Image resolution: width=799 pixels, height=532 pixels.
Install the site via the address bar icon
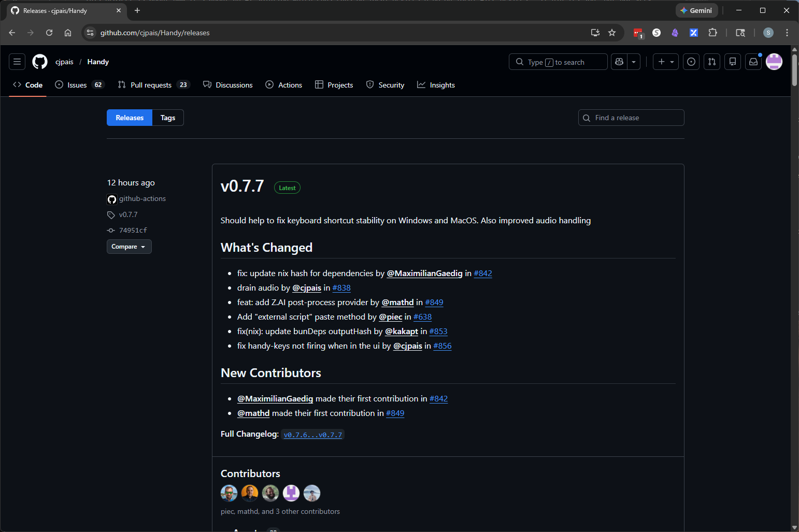(x=595, y=32)
